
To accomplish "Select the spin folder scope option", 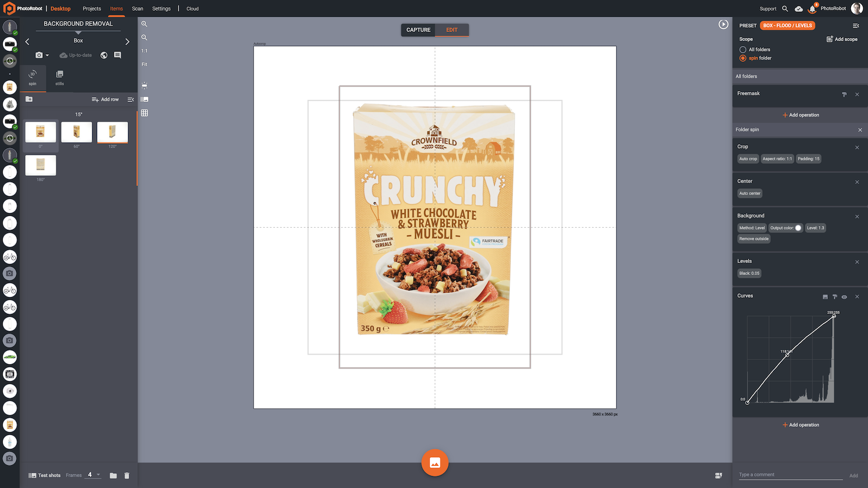I will tap(743, 58).
